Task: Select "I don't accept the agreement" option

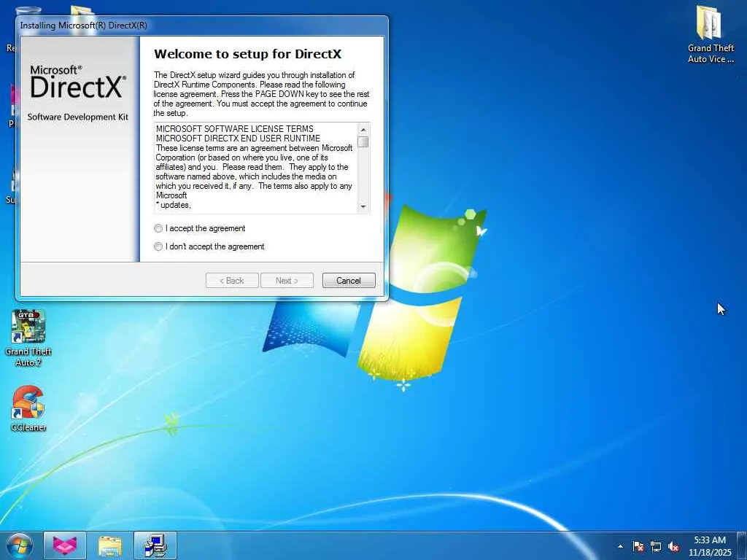Action: (158, 246)
